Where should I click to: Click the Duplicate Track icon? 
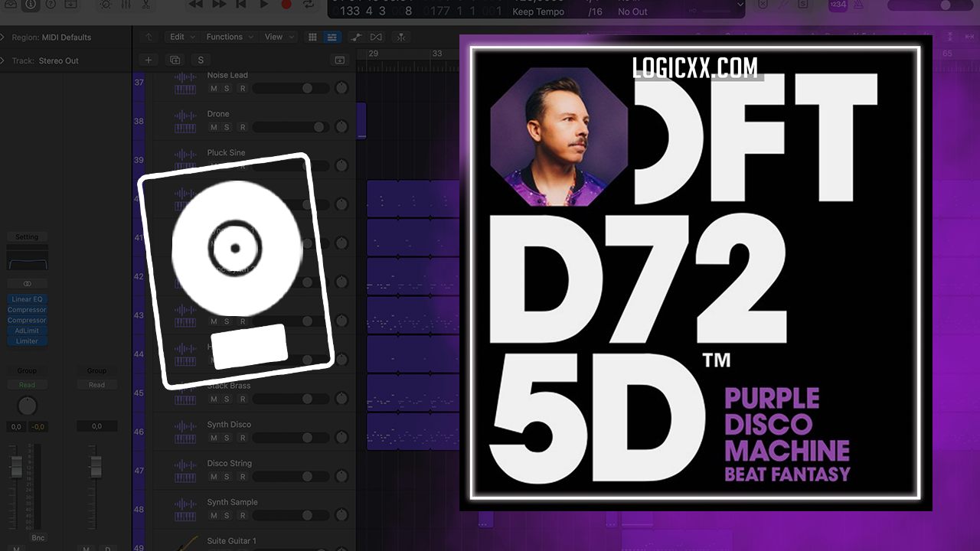(x=175, y=60)
